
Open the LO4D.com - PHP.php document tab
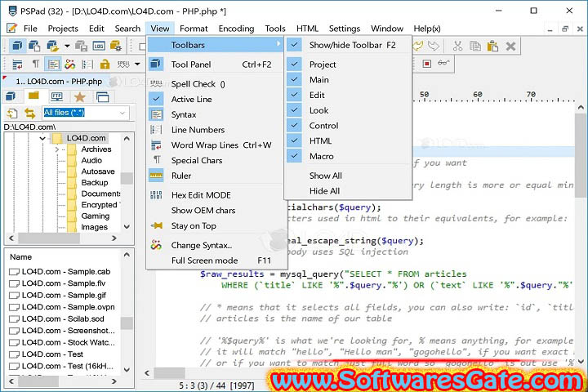(x=59, y=82)
